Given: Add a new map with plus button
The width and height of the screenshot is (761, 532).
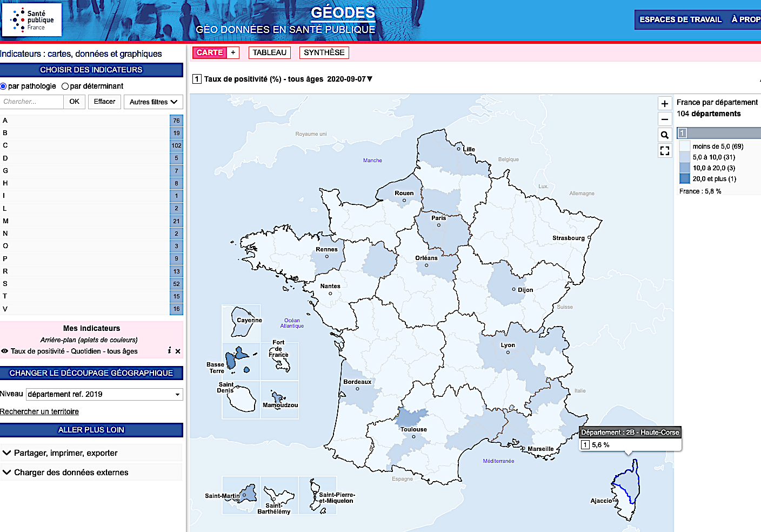Looking at the screenshot, I should [233, 52].
